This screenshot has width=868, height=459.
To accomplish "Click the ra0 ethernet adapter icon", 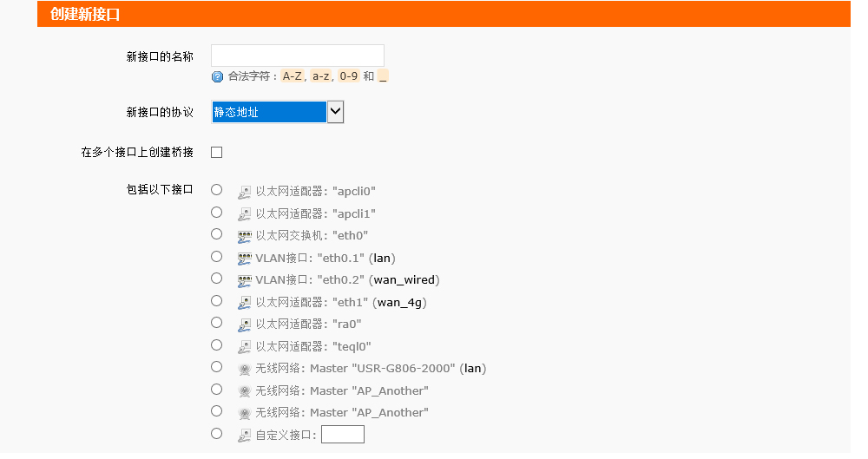I will pos(244,325).
